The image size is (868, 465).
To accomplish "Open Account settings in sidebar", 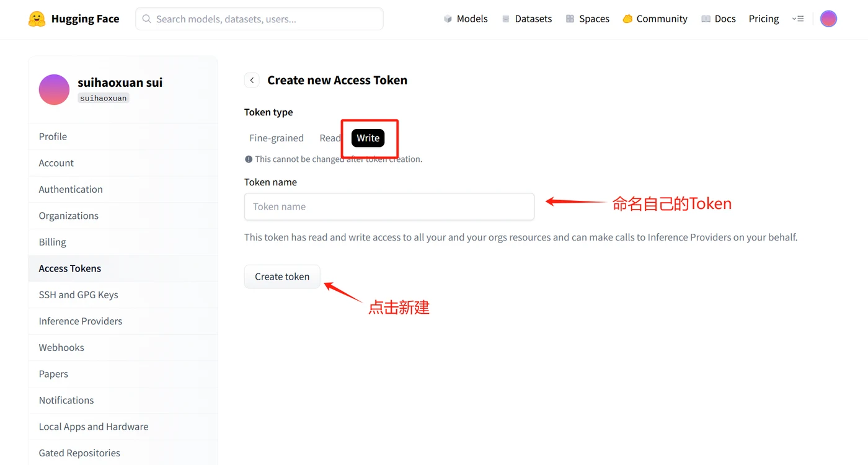I will tap(123, 163).
